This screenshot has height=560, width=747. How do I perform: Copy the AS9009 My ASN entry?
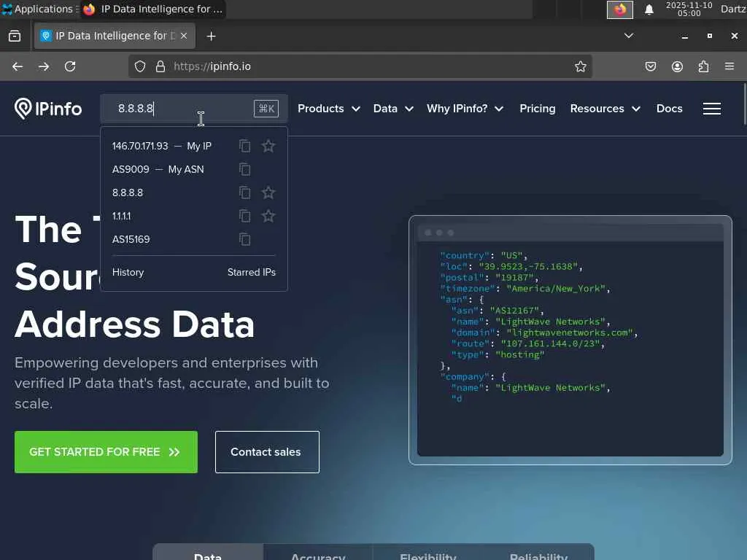point(245,169)
